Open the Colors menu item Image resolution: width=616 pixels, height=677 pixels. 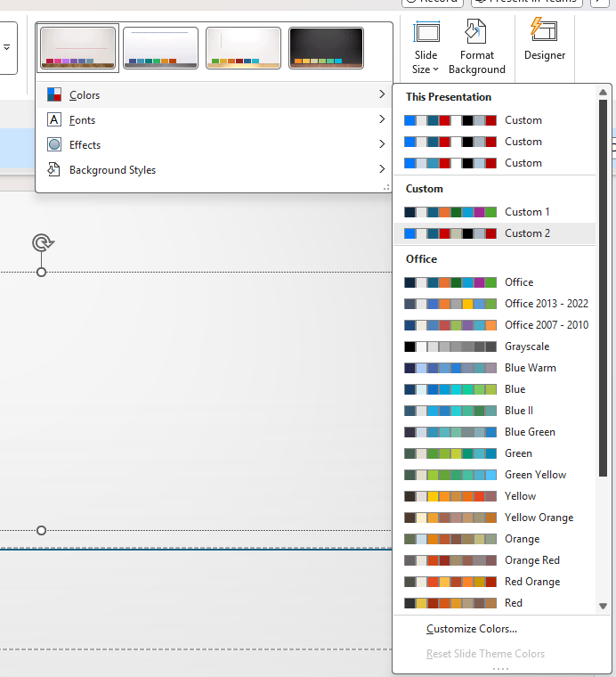click(214, 94)
